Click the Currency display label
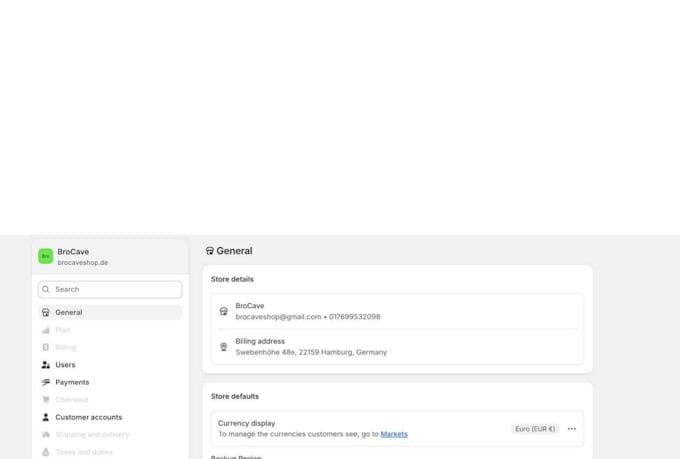The image size is (680, 459). [x=246, y=423]
